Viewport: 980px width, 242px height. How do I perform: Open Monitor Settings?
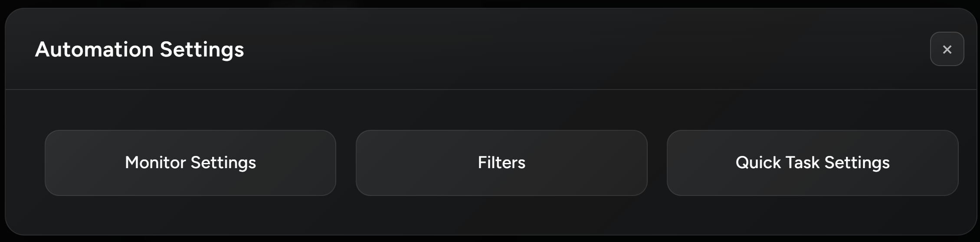pos(190,163)
